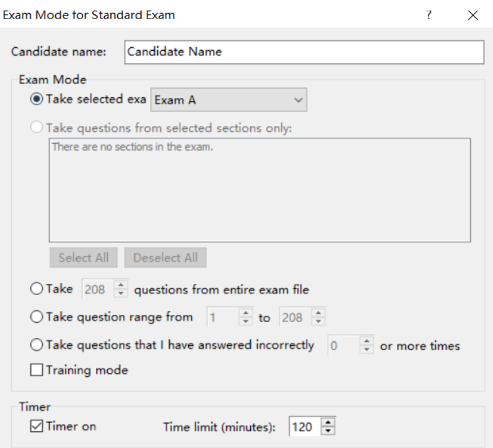Click the Select All button
The image size is (493, 448).
[x=84, y=258]
